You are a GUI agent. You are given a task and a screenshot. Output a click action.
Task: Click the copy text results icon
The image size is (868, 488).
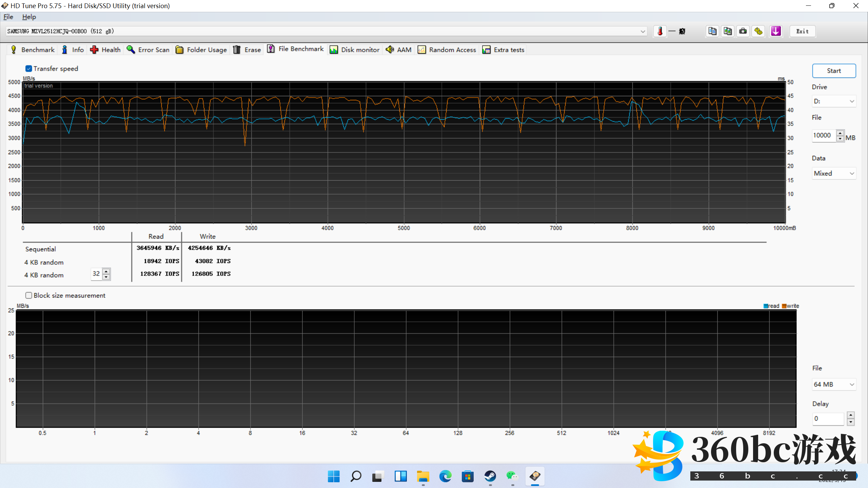click(712, 31)
